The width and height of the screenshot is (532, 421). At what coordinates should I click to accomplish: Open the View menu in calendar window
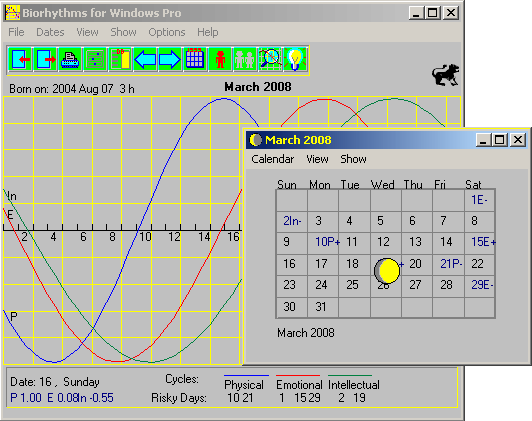click(317, 159)
